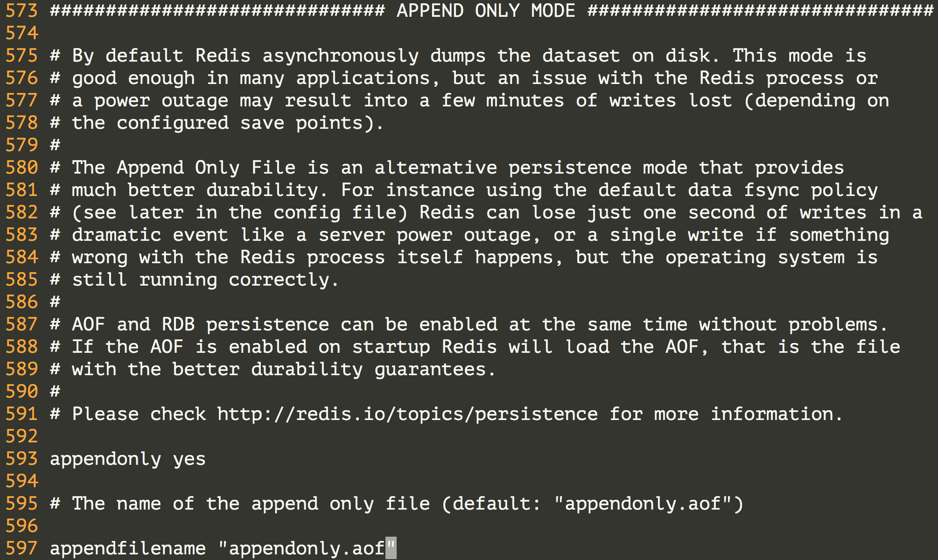Click 'RDB' in the line 587 comment

click(x=178, y=324)
